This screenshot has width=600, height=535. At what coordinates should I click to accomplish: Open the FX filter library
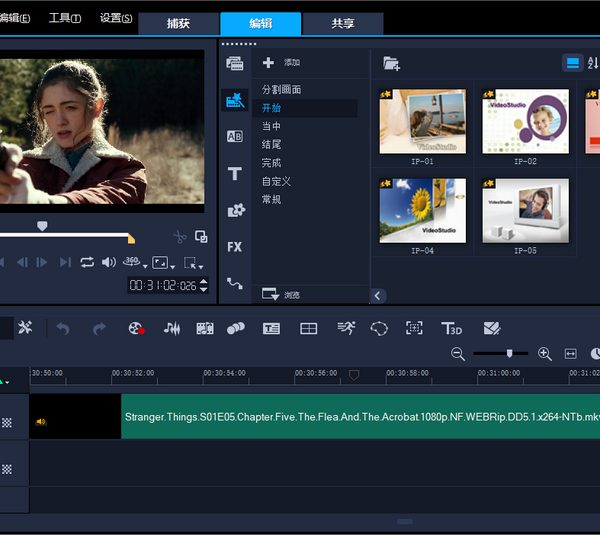coord(234,246)
